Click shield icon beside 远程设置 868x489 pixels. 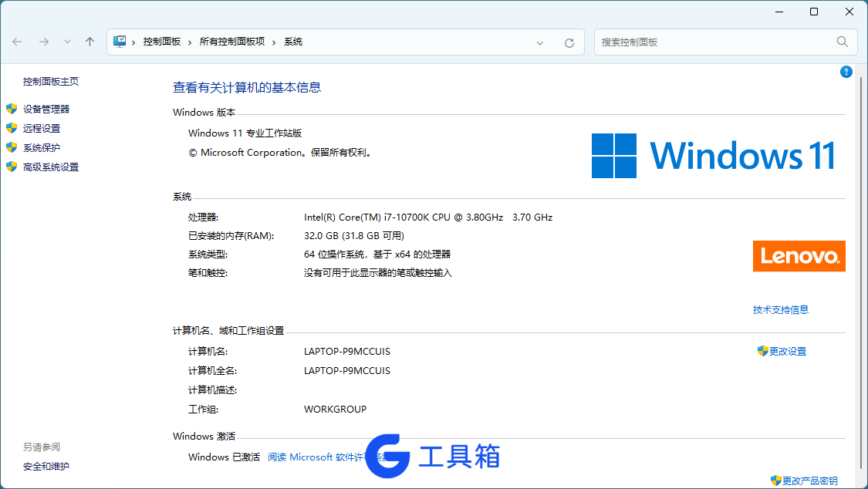click(12, 128)
